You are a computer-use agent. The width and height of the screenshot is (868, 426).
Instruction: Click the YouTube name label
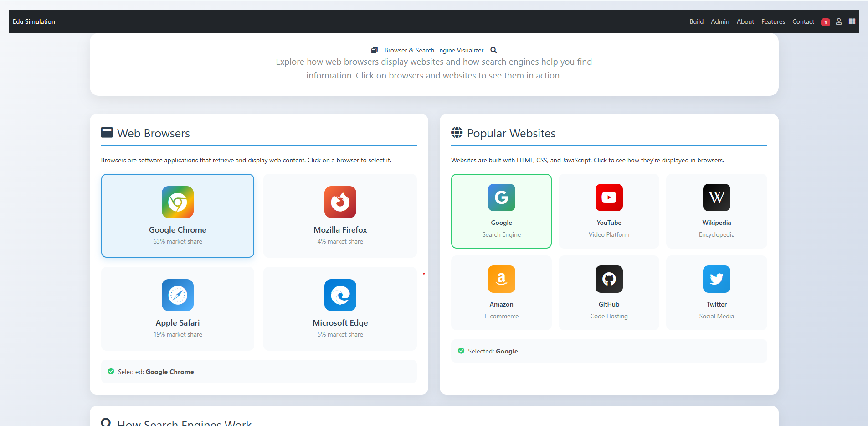[609, 223]
